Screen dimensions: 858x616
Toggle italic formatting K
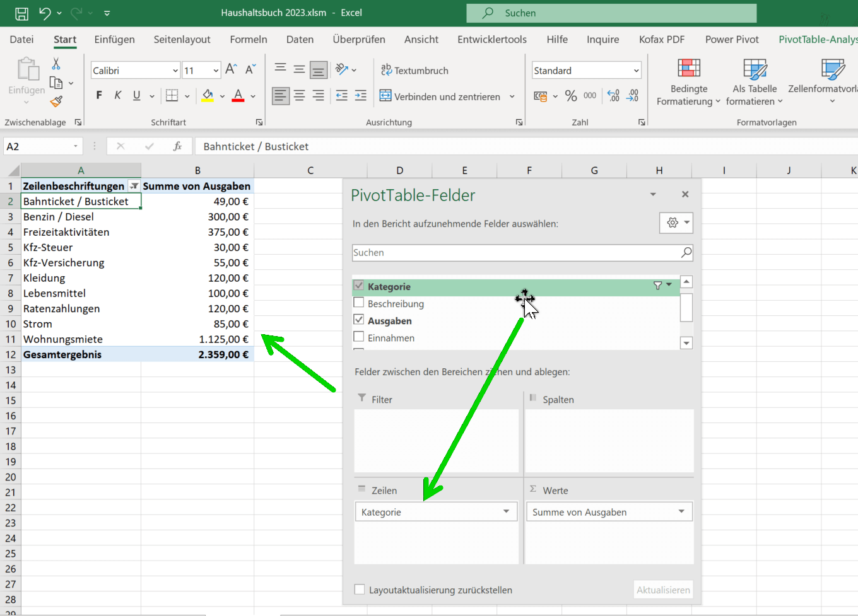click(x=117, y=96)
